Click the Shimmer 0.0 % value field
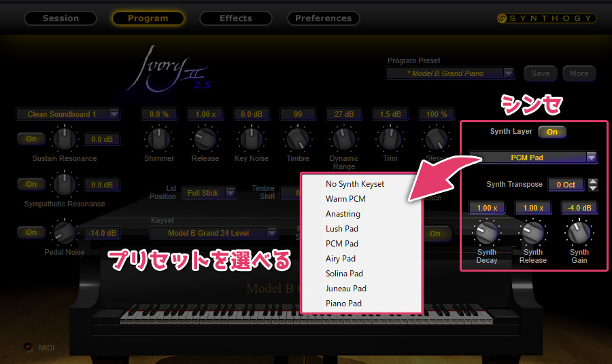Image resolution: width=612 pixels, height=364 pixels. 159,114
